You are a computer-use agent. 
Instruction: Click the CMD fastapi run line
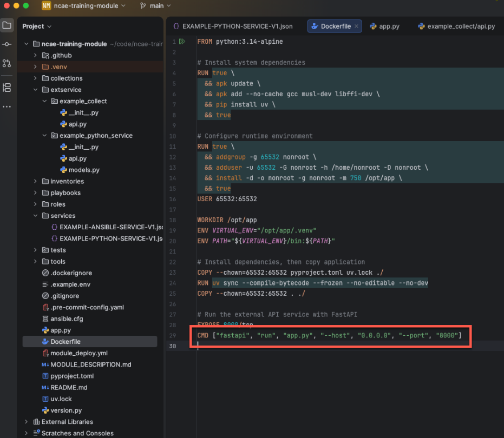330,335
